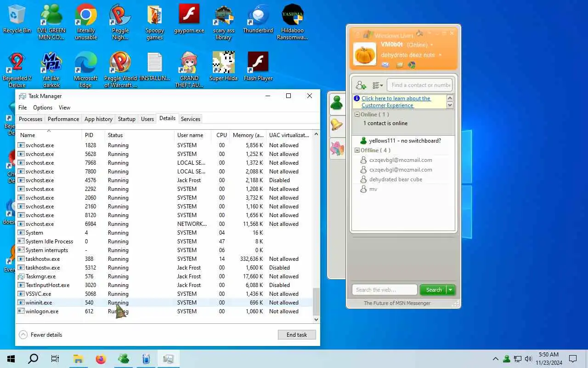Click the End task button

pos(297,335)
